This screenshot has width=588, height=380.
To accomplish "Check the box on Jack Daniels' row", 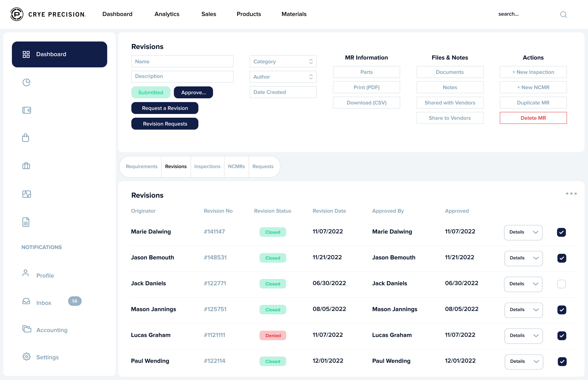I will pyautogui.click(x=562, y=284).
